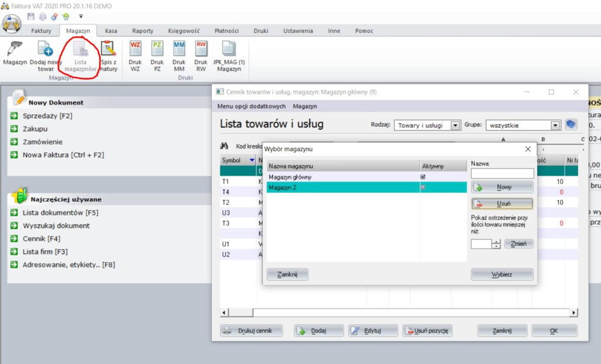Click the Nazwa text input field

click(x=502, y=174)
